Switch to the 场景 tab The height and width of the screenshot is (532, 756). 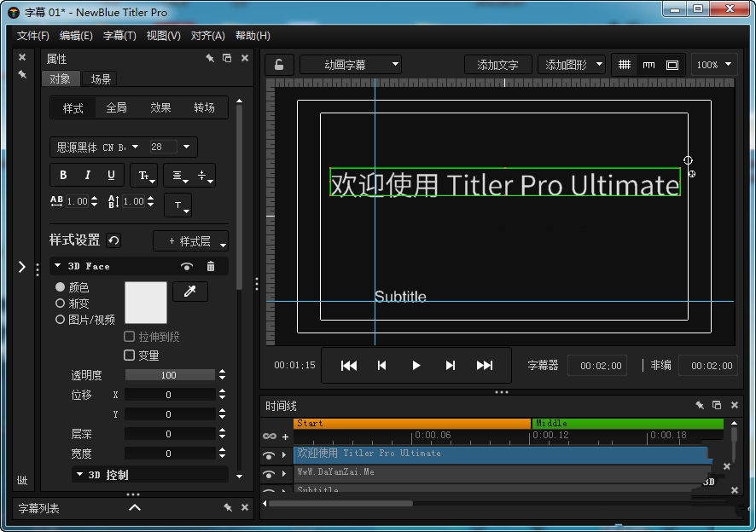click(101, 79)
